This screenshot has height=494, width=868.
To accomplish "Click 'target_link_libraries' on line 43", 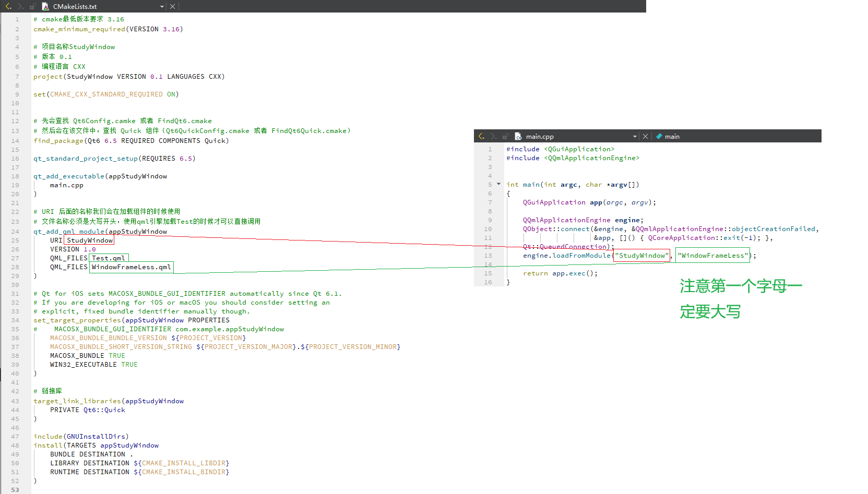I will tap(77, 401).
